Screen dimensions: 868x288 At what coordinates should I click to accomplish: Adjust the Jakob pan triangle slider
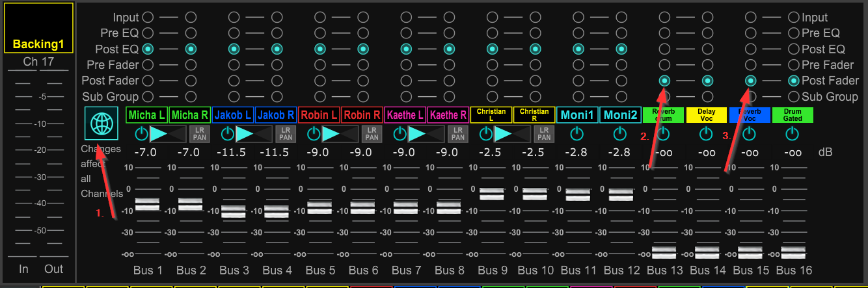coord(254,134)
